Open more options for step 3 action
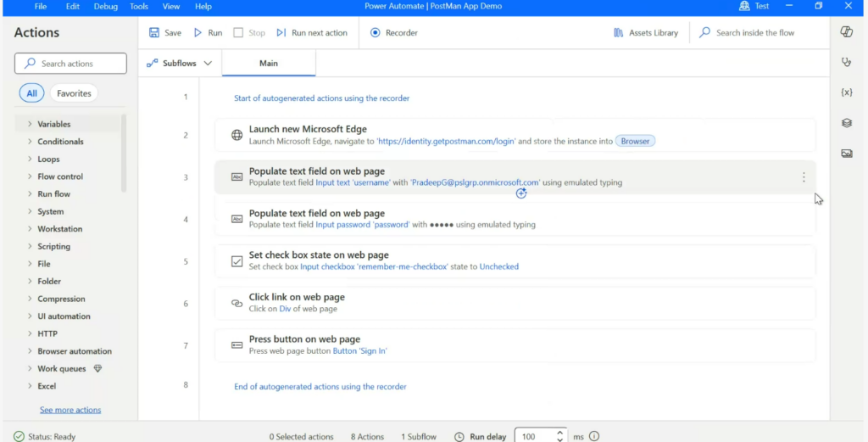The width and height of the screenshot is (868, 442). click(804, 177)
